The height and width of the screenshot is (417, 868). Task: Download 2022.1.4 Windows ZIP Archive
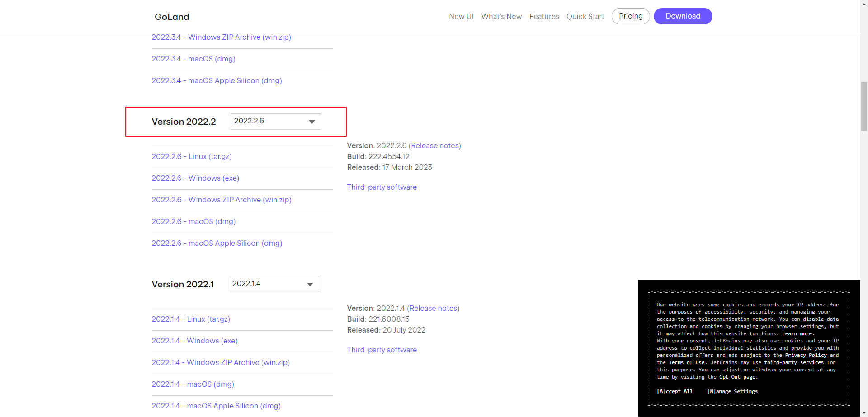(x=221, y=362)
